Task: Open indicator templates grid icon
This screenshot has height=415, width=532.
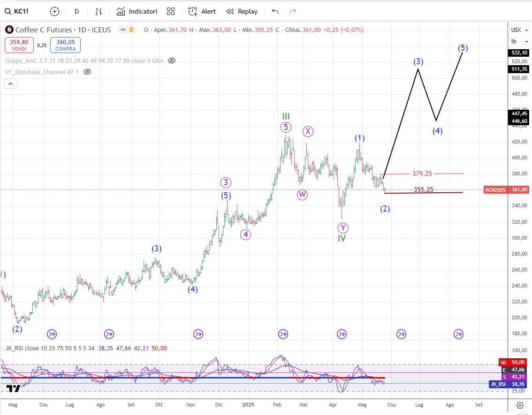Action: [x=171, y=11]
